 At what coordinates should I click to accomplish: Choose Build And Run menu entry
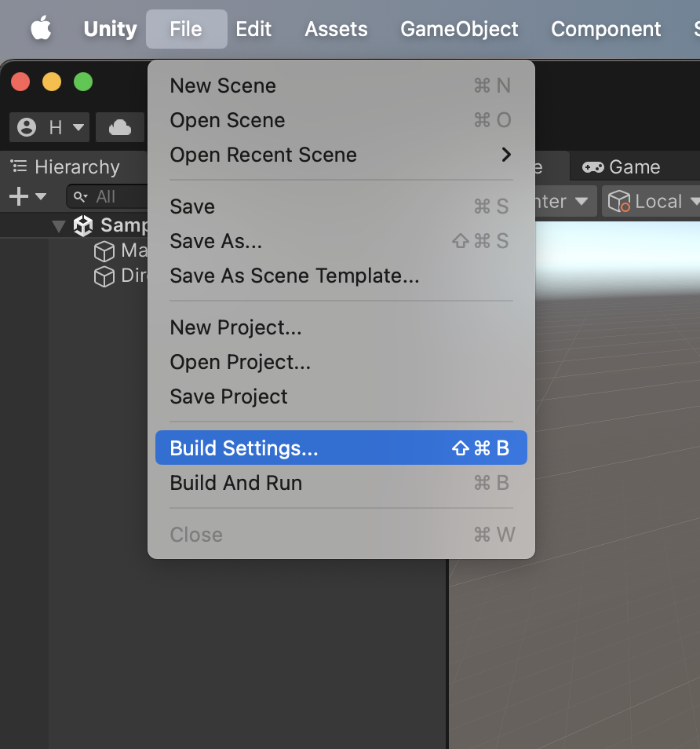(341, 483)
